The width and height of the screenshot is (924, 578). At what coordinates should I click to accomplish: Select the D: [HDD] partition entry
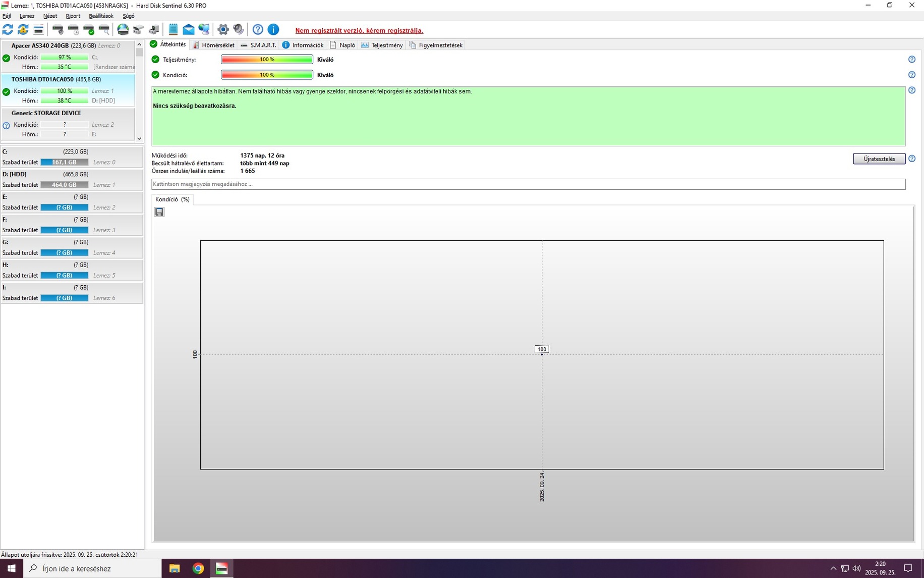72,180
